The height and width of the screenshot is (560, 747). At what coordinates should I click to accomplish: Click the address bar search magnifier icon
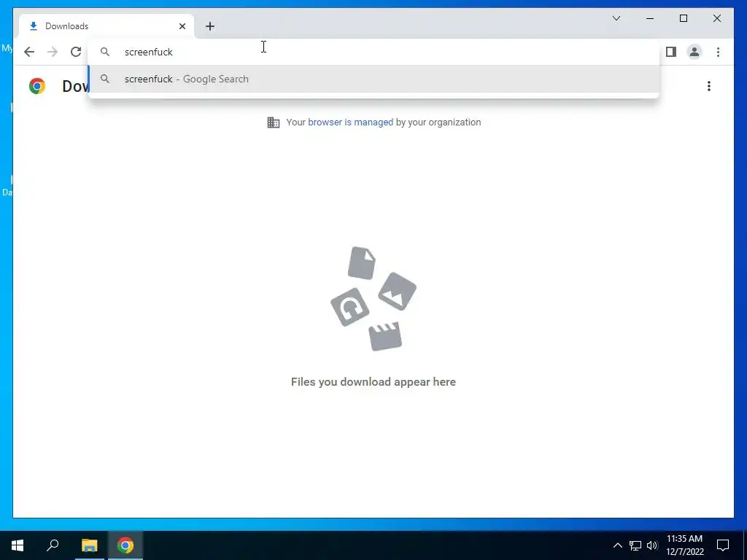105,52
